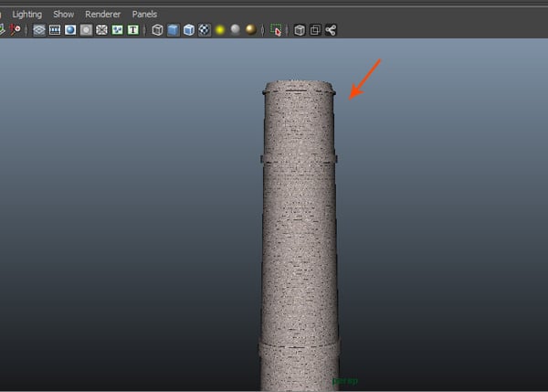Activate isolate select icon

click(277, 30)
